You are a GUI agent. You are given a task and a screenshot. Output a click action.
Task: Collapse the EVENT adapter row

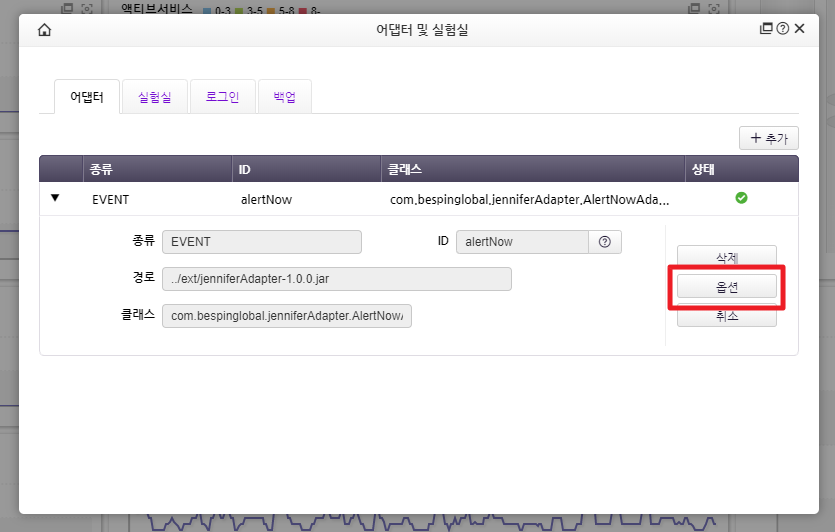click(x=55, y=198)
